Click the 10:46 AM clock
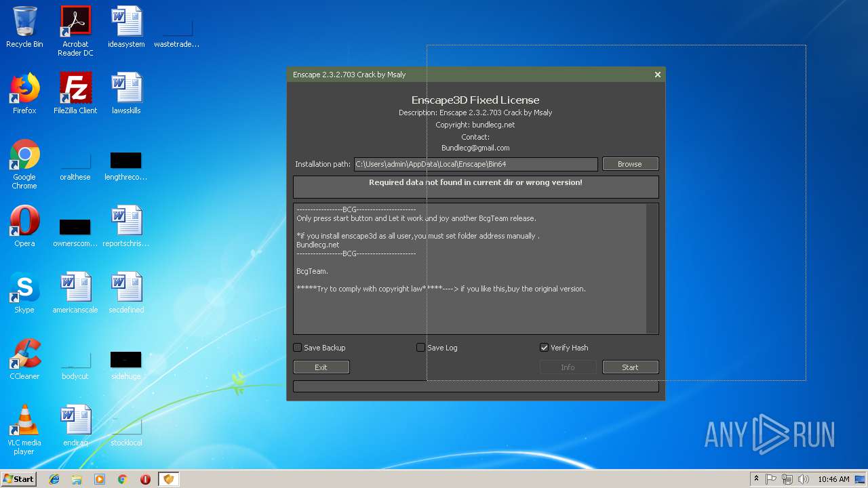Screen dimensions: 868x488 tap(833, 479)
